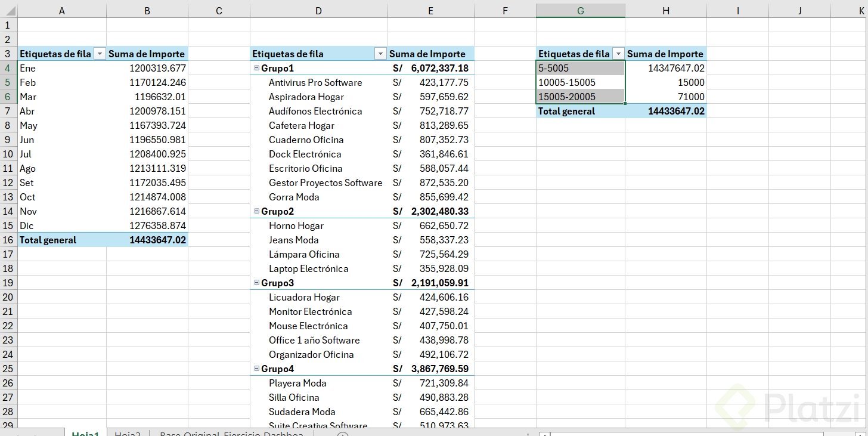Select the Horno Hogar row label
The image size is (868, 436).
pyautogui.click(x=296, y=225)
